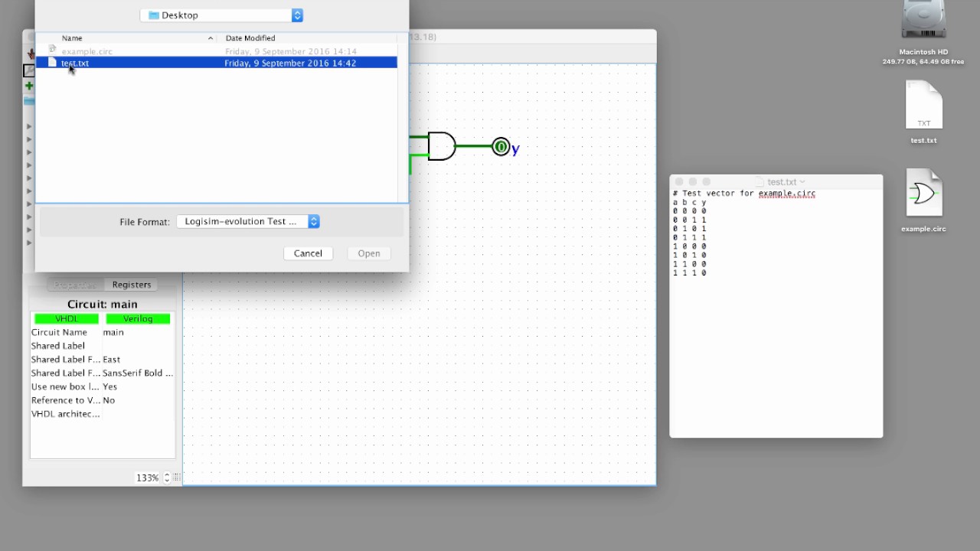Sort files by the Date Modified column header
Viewport: 980px width, 551px height.
(x=307, y=38)
